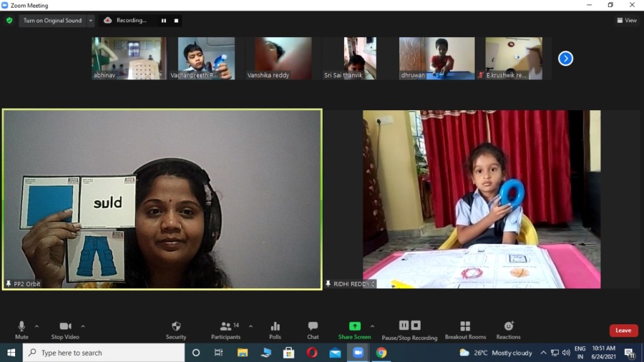Toggle Stop Video camera button
Viewport: 644px width, 362px height.
point(65,331)
